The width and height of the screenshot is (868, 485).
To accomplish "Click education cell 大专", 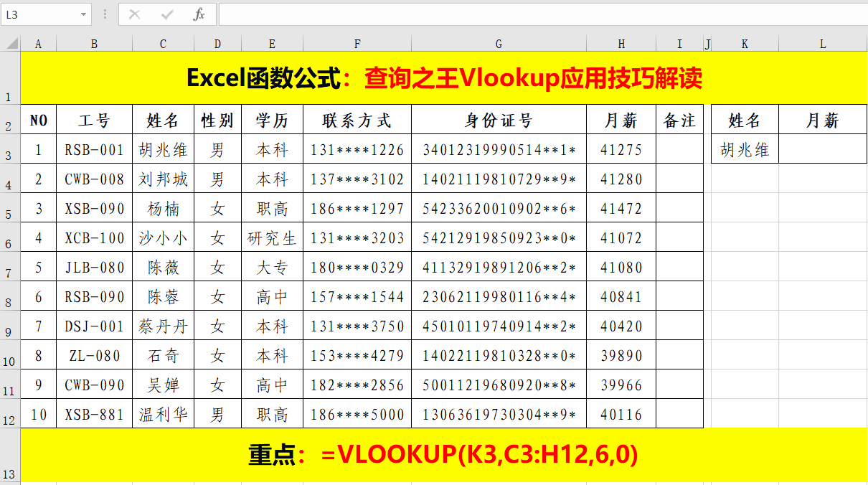I will [x=273, y=267].
